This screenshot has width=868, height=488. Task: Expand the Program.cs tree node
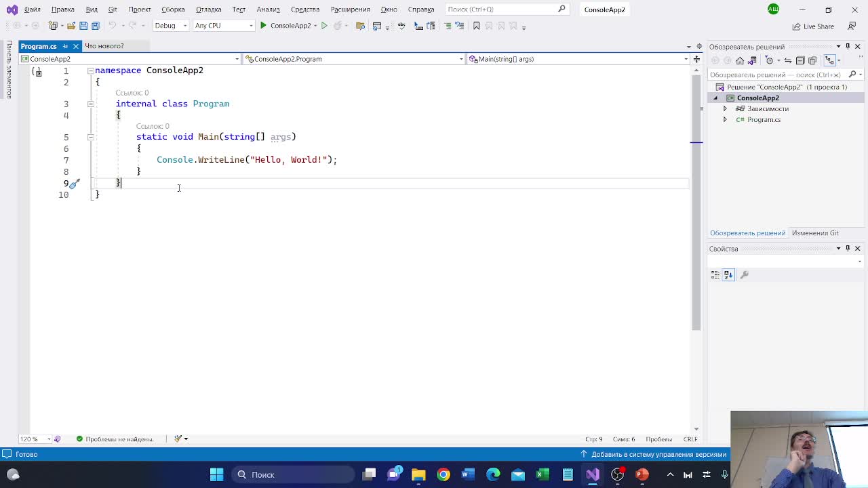click(x=725, y=120)
